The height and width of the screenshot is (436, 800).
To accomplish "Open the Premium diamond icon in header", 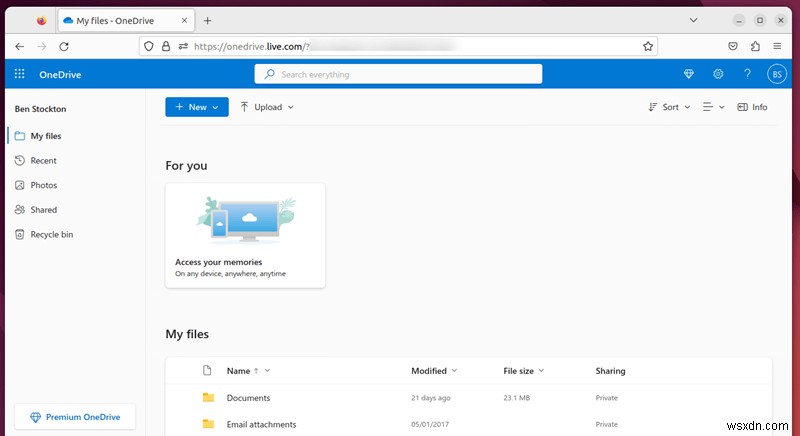I will [x=689, y=74].
